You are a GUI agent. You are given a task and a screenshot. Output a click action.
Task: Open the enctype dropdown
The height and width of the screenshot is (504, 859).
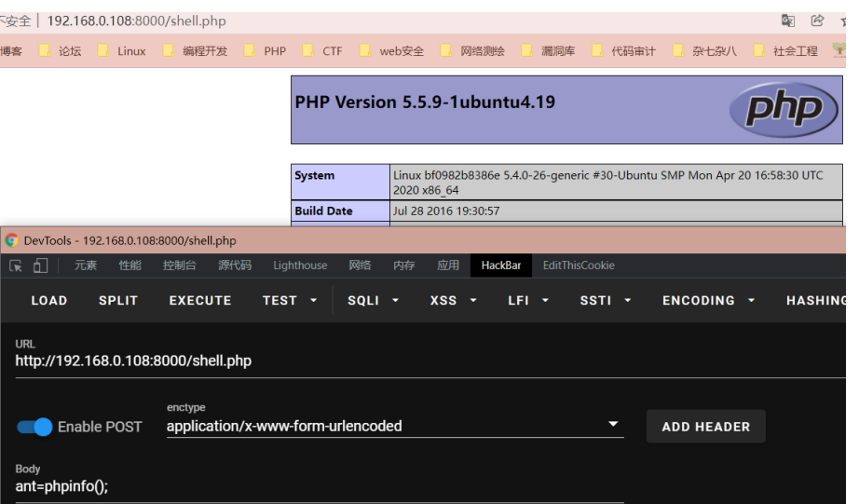point(395,426)
